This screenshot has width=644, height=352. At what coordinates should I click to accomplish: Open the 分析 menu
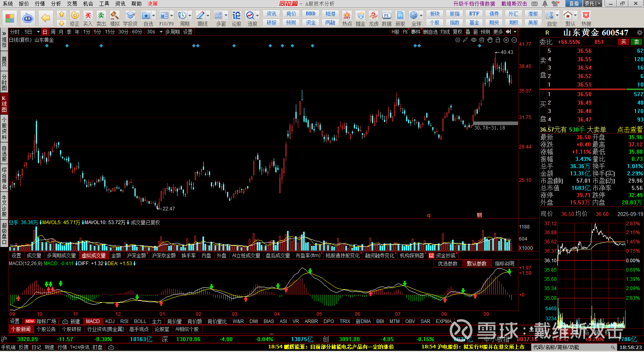tap(56, 4)
